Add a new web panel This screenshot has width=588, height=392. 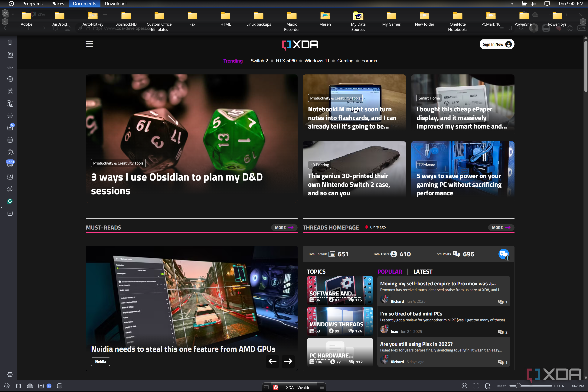point(10,213)
